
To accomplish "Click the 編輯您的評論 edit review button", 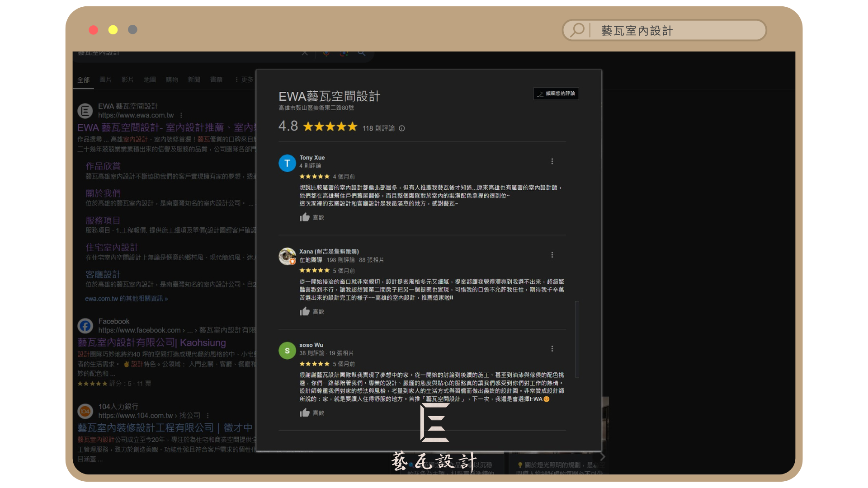I will 556,94.
